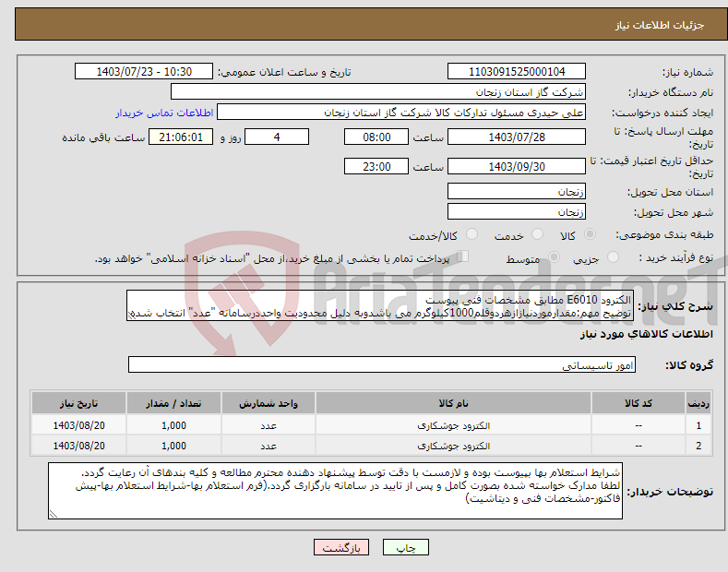The height and width of the screenshot is (572, 728).
Task: Click the ردیف column header
Action: coord(698,403)
